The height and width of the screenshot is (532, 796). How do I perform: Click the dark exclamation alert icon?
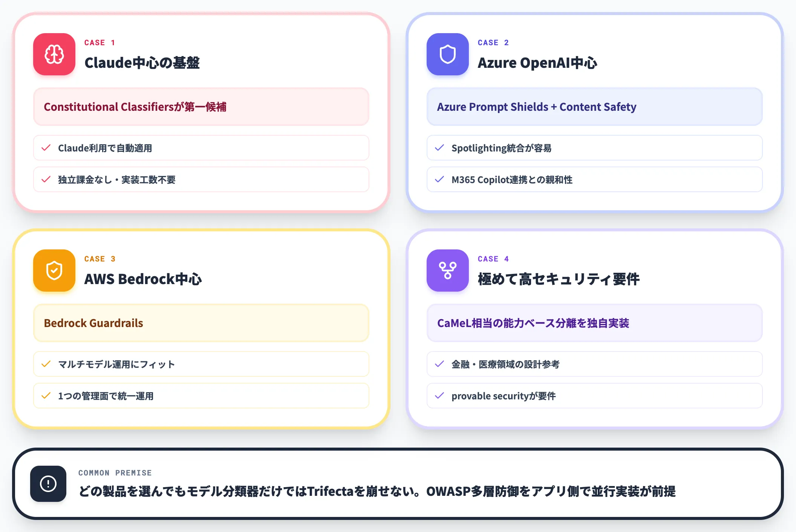tap(48, 484)
